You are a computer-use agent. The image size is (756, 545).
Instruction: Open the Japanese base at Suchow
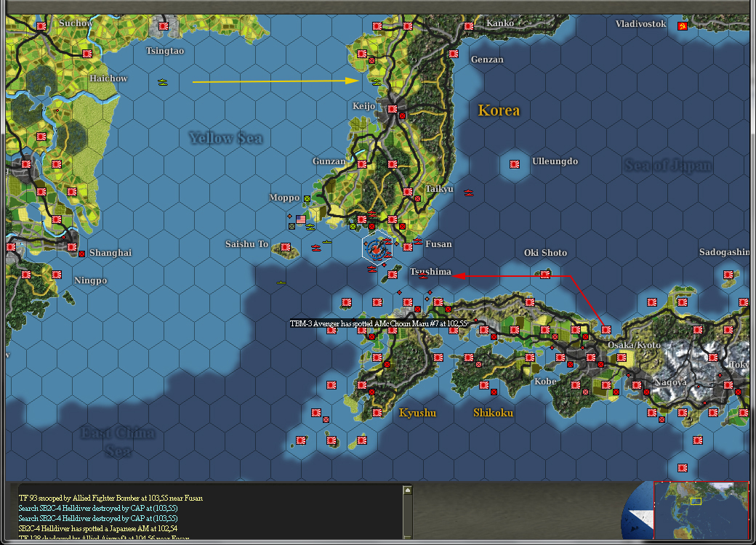(x=41, y=26)
